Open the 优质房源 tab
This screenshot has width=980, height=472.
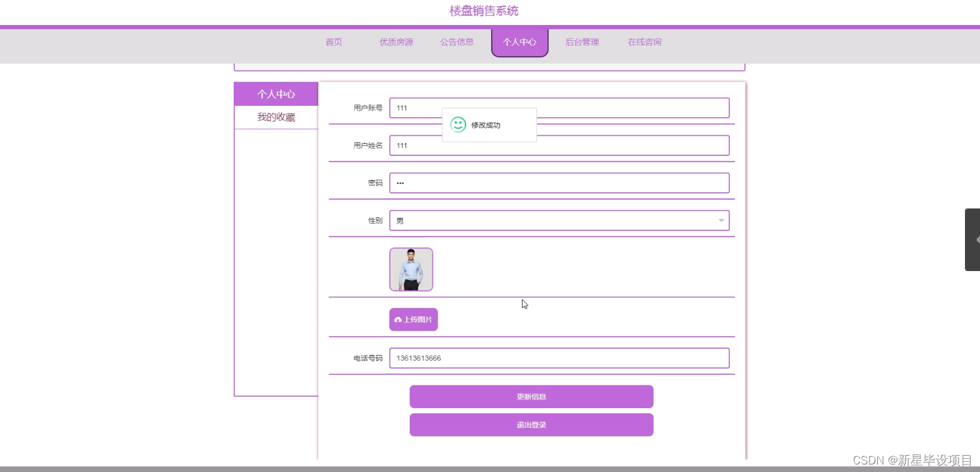[x=395, y=42]
